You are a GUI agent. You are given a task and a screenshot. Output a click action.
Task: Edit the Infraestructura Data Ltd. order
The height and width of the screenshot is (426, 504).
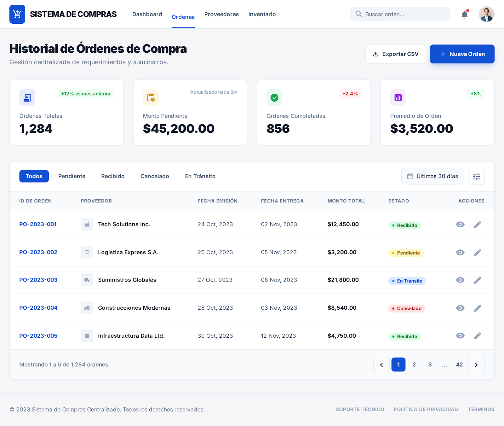[x=477, y=336]
